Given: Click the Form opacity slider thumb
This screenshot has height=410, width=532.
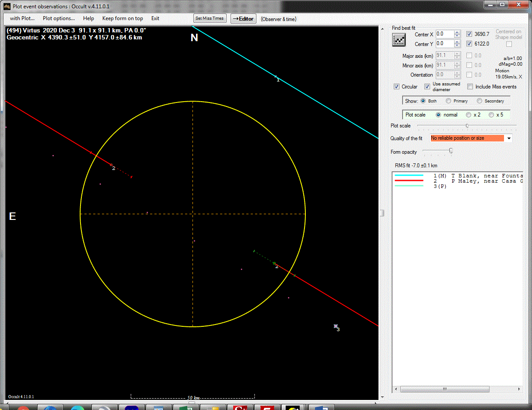Looking at the screenshot, I should point(451,151).
